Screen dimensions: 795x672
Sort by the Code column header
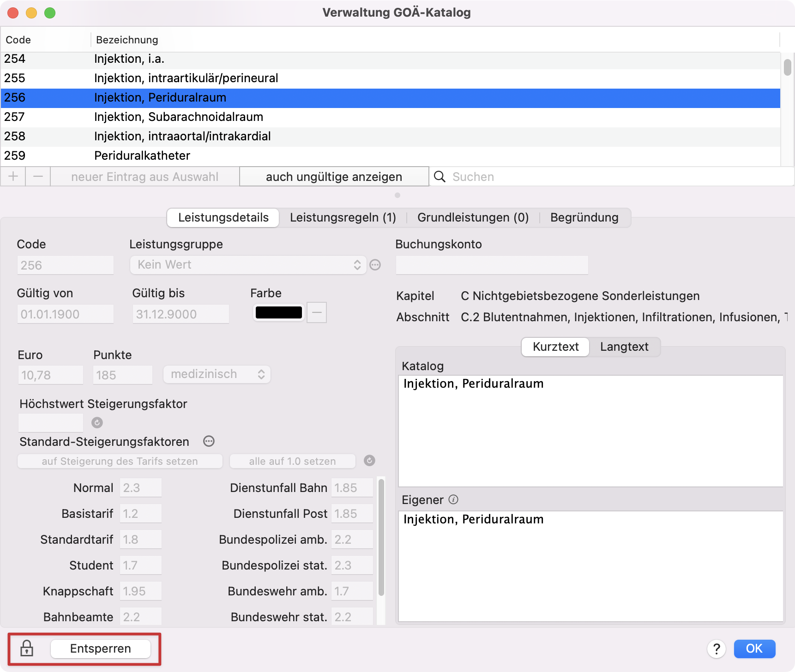46,40
